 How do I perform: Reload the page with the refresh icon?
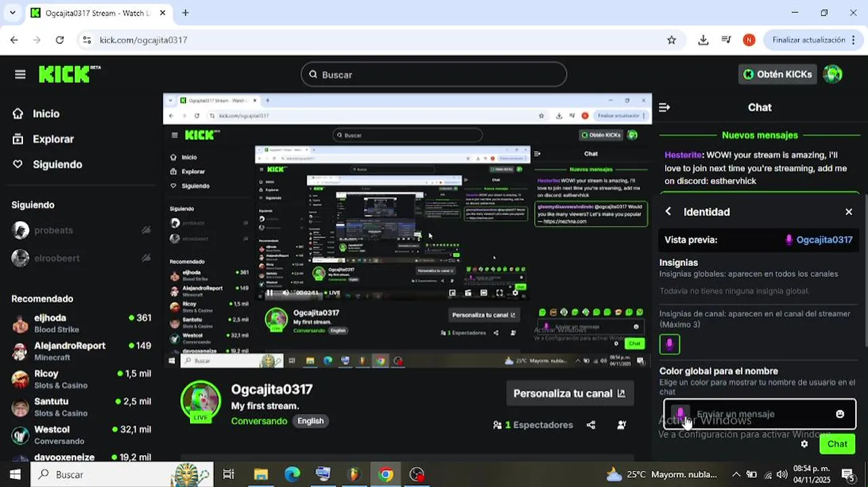(59, 40)
